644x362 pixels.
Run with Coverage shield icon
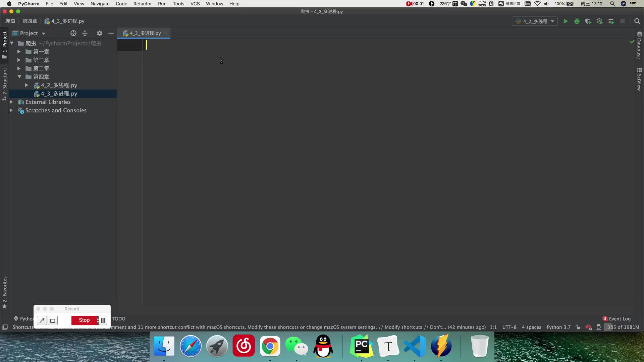coord(588,21)
